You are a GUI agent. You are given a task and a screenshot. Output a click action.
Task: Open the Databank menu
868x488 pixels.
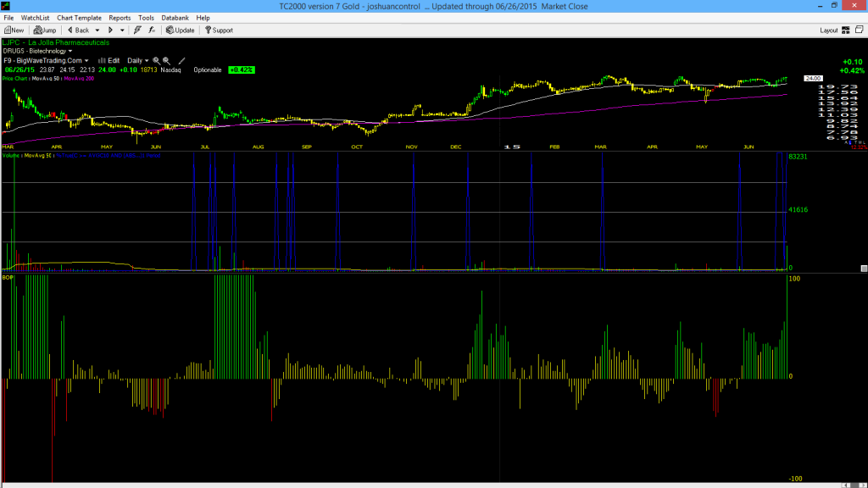pyautogui.click(x=175, y=18)
